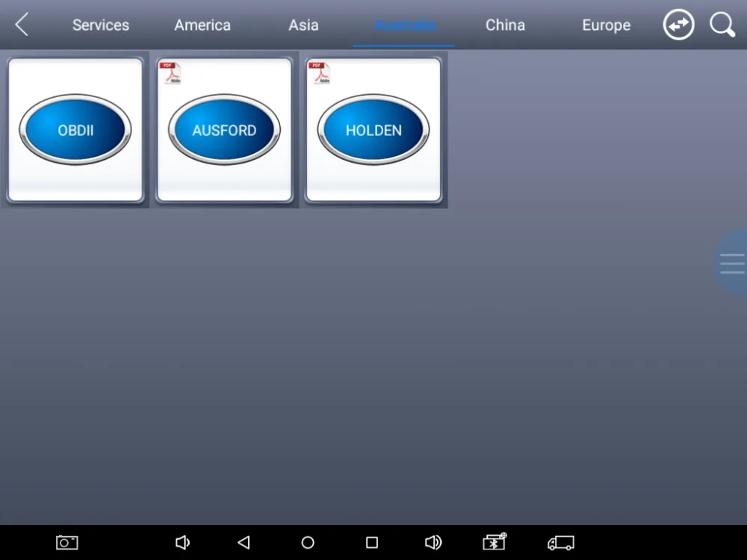Raise volume with the loud speaker icon
The width and height of the screenshot is (747, 560).
[x=433, y=542]
